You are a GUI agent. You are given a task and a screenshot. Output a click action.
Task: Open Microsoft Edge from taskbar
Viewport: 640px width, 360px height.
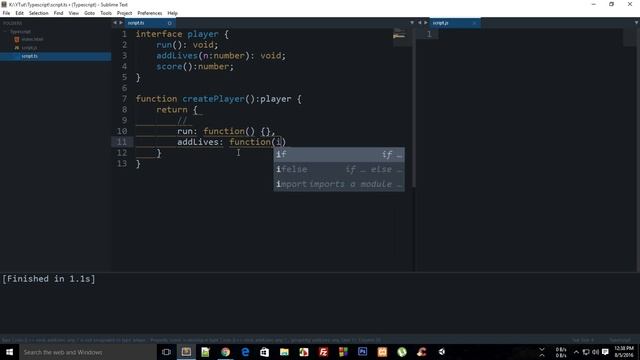pyautogui.click(x=245, y=352)
